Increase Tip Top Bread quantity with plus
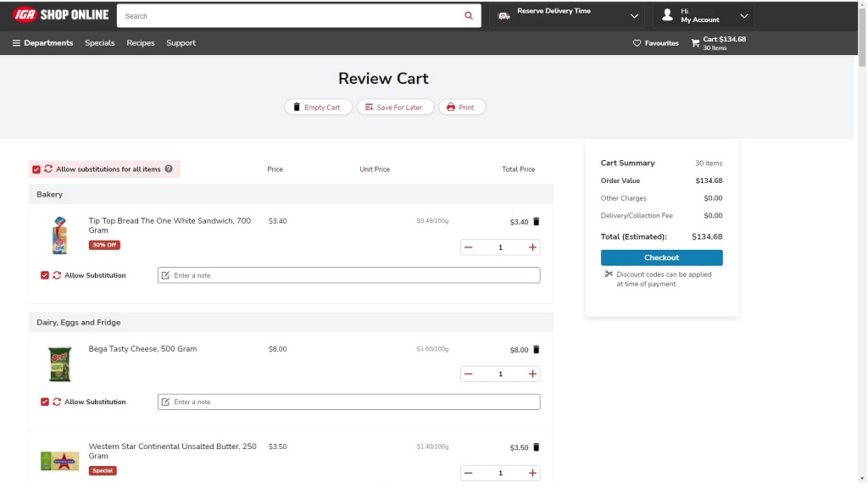Image resolution: width=868 pixels, height=488 pixels. tap(532, 247)
